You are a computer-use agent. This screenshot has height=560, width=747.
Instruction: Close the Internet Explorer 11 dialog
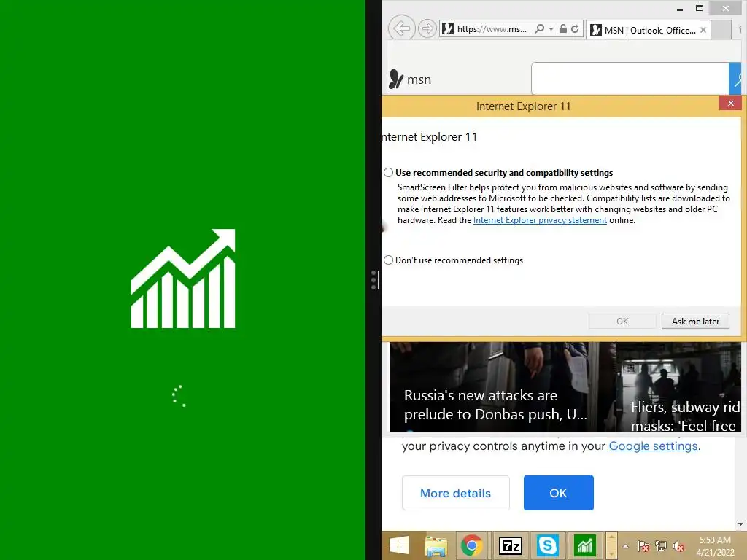(x=730, y=104)
